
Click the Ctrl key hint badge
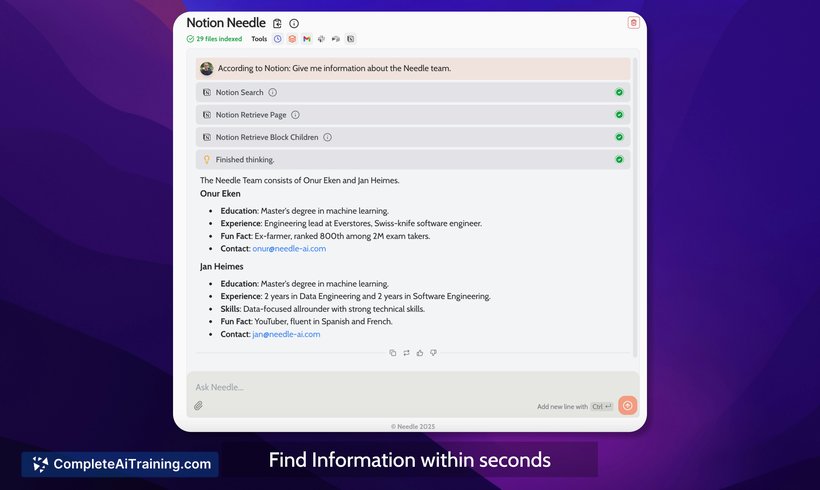(601, 406)
